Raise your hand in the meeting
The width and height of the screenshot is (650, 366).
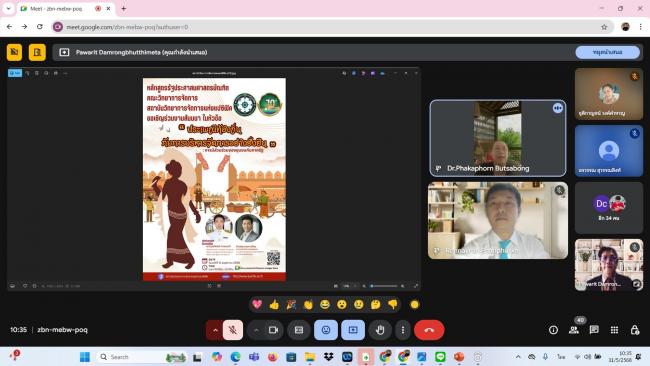pyautogui.click(x=380, y=330)
